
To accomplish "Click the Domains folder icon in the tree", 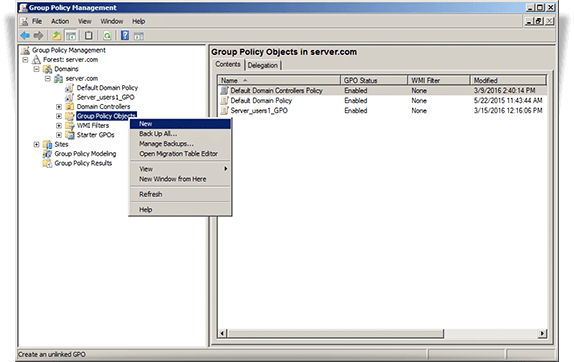I will pos(48,69).
